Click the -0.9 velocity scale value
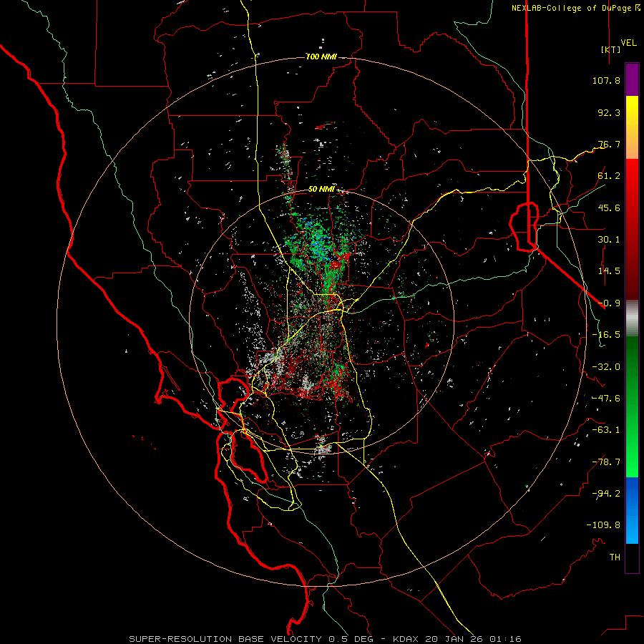Screen dimensions: 644x644 tap(609, 303)
